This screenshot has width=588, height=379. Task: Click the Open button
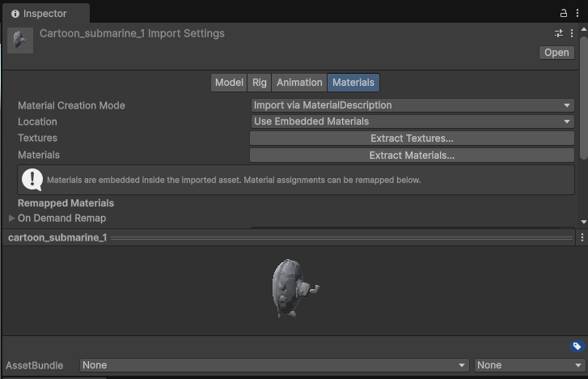click(x=556, y=53)
